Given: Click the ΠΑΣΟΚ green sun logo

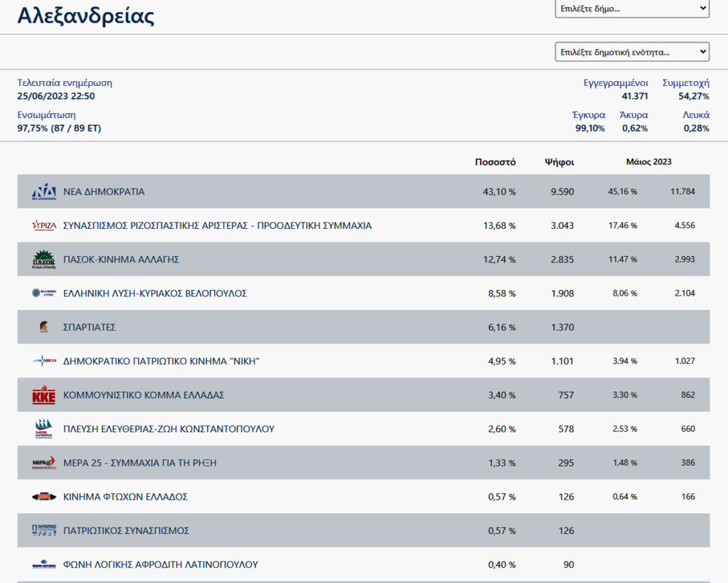Looking at the screenshot, I should (x=44, y=260).
